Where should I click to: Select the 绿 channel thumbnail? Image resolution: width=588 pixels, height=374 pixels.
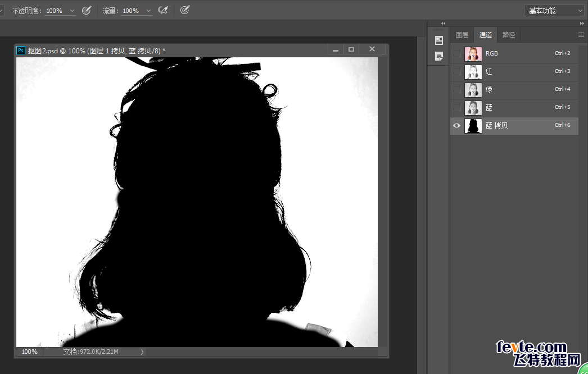coord(473,89)
